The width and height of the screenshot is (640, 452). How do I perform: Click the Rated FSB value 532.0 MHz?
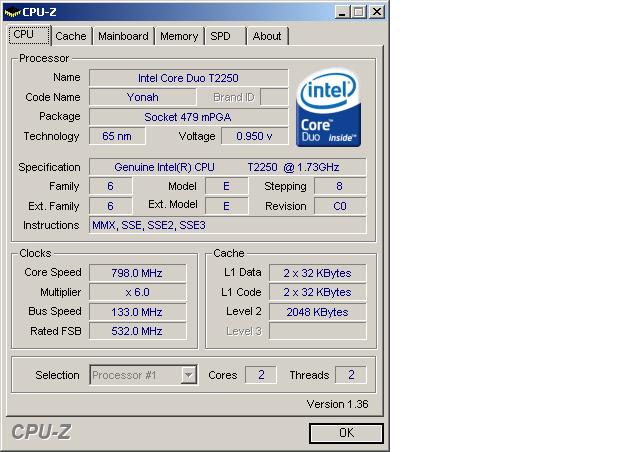pos(138,331)
